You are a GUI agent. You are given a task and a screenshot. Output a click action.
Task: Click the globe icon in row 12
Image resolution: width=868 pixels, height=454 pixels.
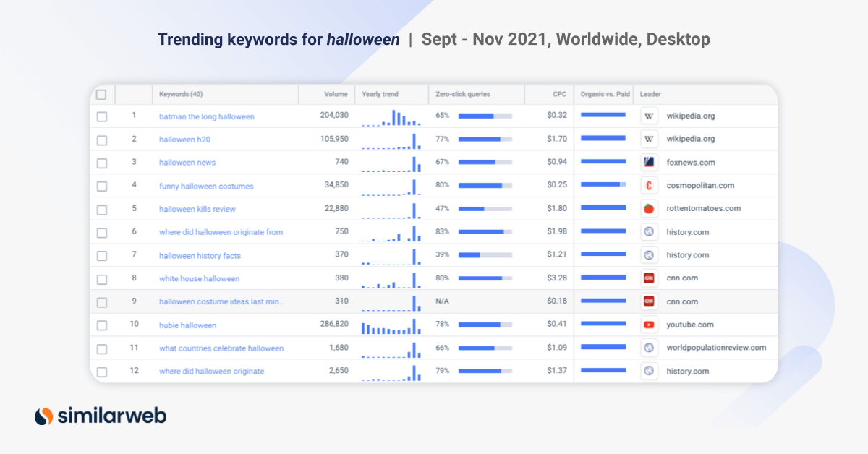650,371
